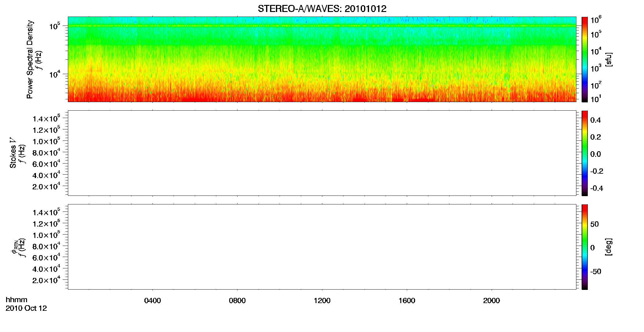This screenshot has width=644, height=332.
Task: Click the empty Stokes V plot panel
Action: point(322,153)
